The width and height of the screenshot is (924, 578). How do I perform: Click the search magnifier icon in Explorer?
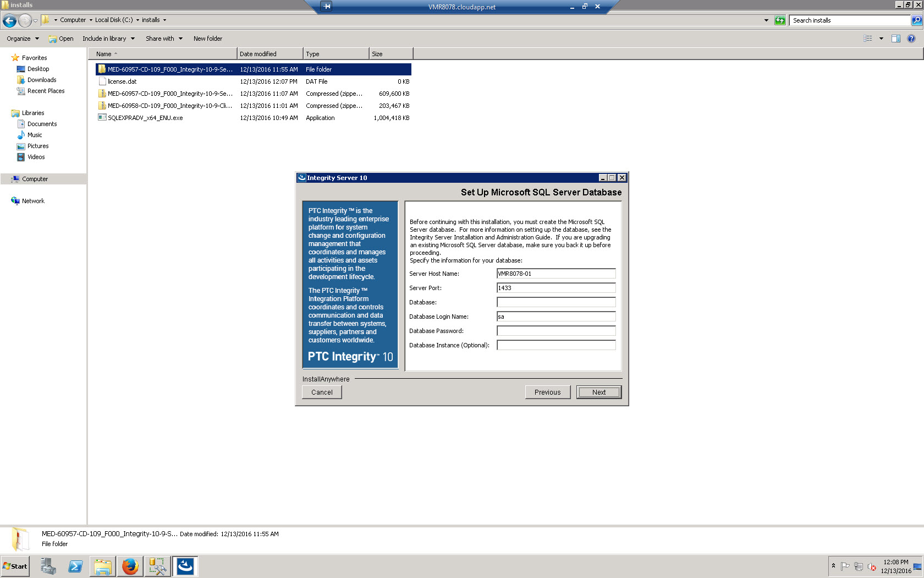[x=916, y=20]
